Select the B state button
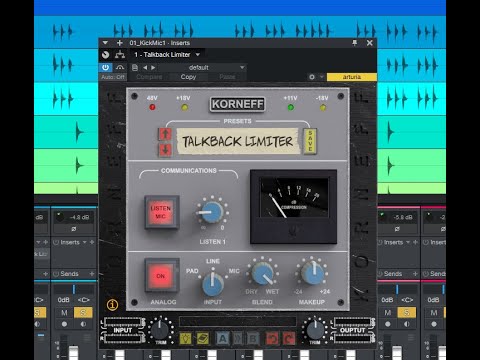This screenshot has height=360, width=480. coord(253,339)
